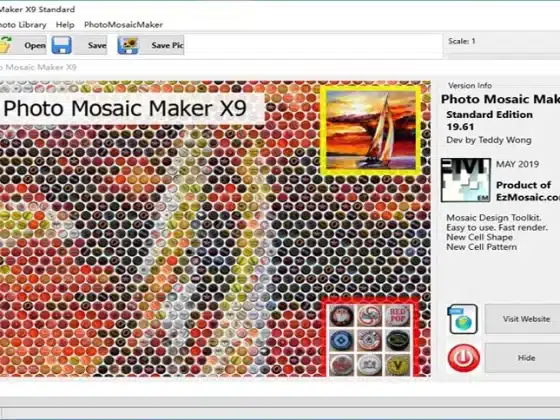Click the black bottle cap thumbnail
The image size is (560, 420).
click(398, 340)
